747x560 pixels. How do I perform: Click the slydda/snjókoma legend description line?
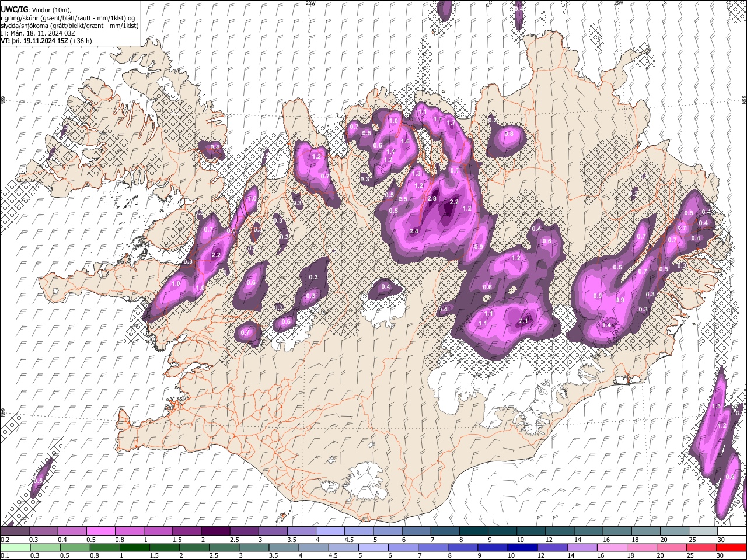point(69,26)
